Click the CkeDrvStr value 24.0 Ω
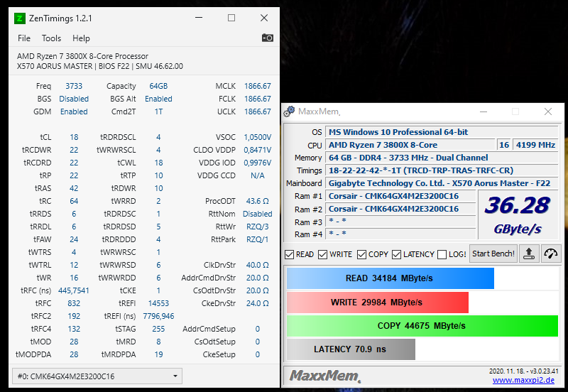The width and height of the screenshot is (568, 392). tap(258, 303)
